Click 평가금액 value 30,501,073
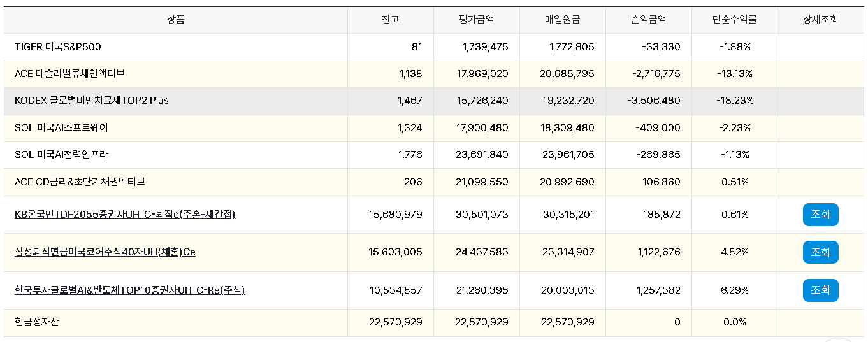The image size is (868, 342). 482,215
